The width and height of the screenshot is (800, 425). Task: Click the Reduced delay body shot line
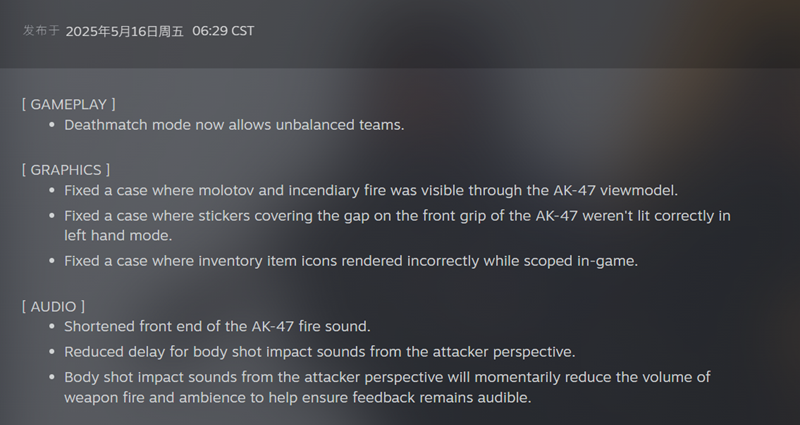click(320, 352)
